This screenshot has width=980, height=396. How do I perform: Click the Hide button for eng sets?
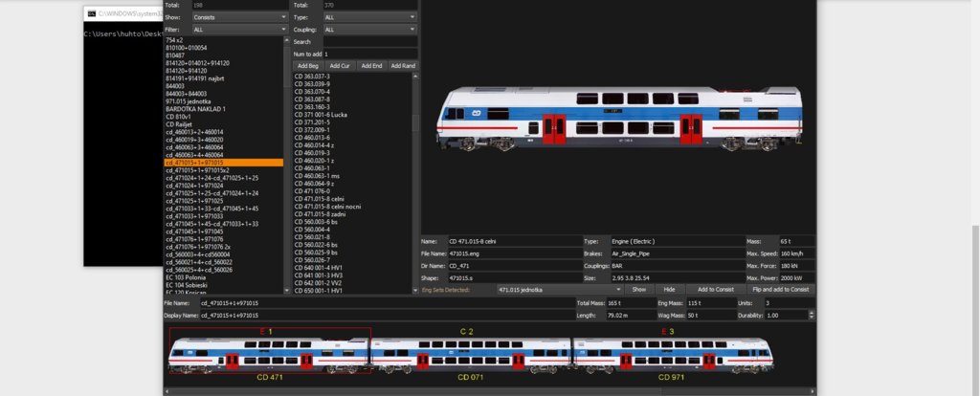click(669, 290)
